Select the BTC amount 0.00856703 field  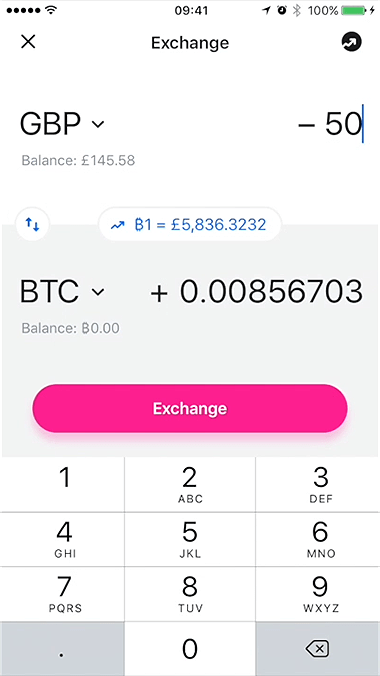click(256, 291)
